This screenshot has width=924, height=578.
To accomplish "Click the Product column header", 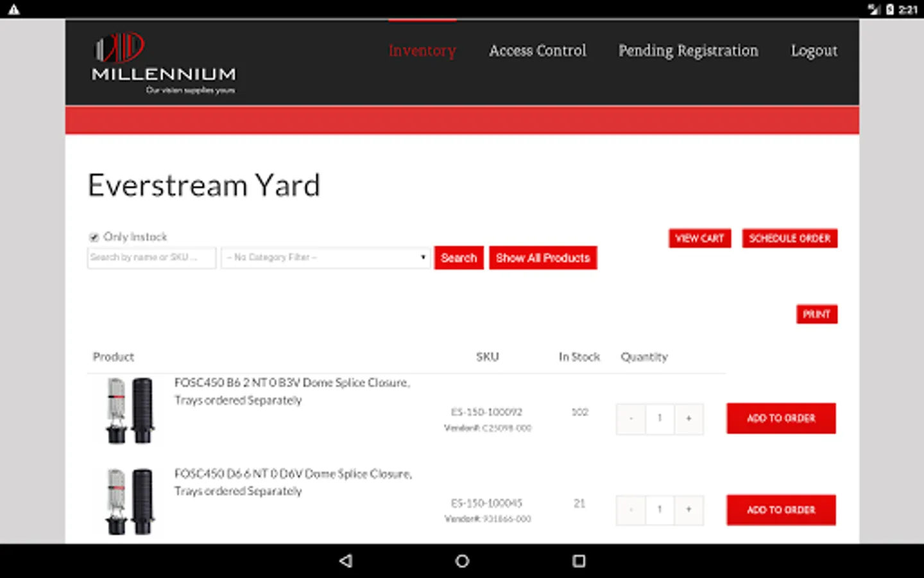I will click(114, 357).
